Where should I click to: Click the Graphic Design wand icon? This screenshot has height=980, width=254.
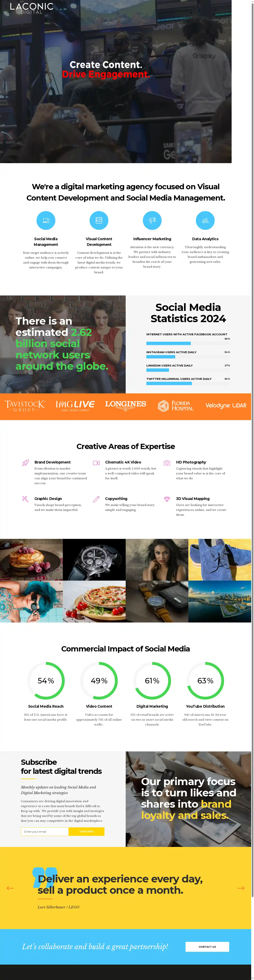tap(26, 499)
